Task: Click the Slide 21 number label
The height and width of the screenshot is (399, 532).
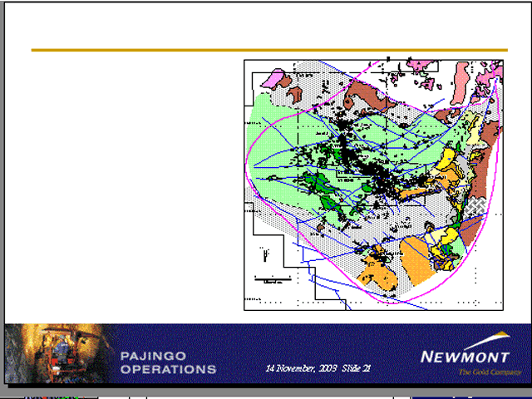Action: tap(355, 367)
